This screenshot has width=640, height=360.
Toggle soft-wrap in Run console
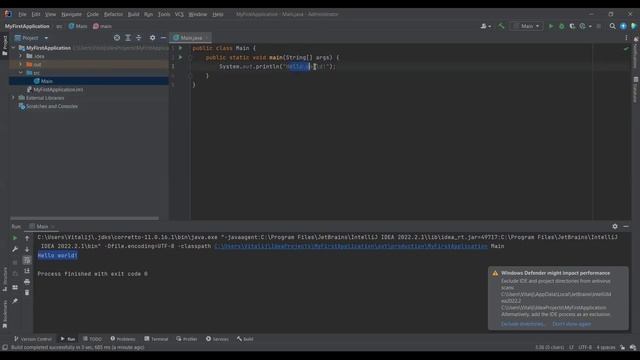tap(27, 260)
